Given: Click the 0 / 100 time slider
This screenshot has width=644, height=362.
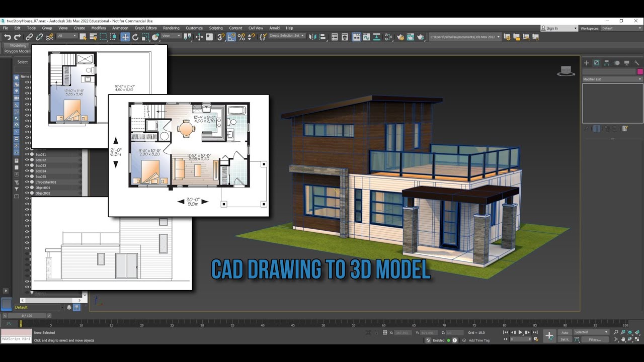Looking at the screenshot, I should [27, 316].
